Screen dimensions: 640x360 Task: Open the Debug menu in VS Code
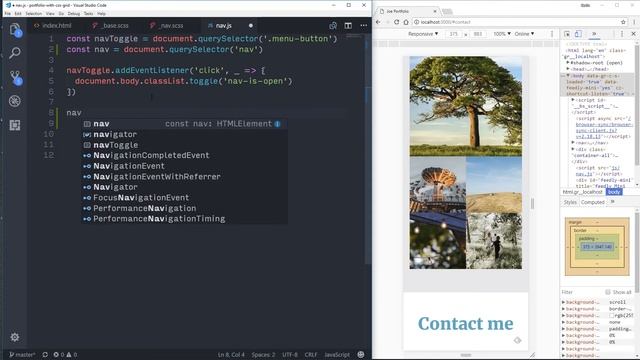74,13
